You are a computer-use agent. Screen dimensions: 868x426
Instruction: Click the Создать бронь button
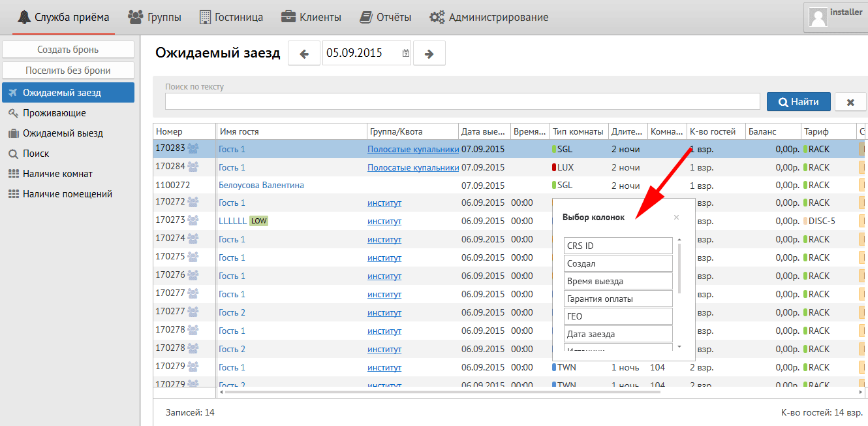pyautogui.click(x=68, y=50)
